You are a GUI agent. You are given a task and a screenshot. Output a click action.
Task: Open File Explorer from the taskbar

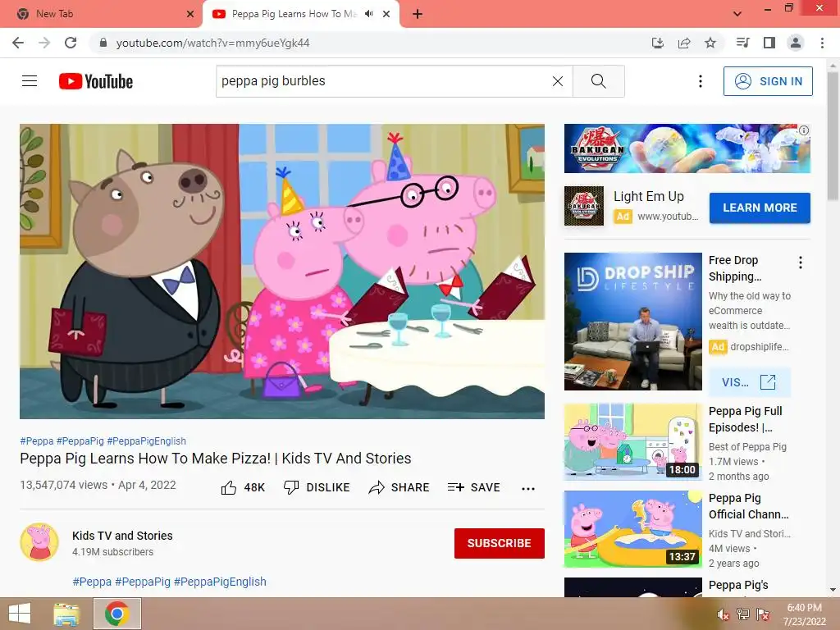coord(66,614)
